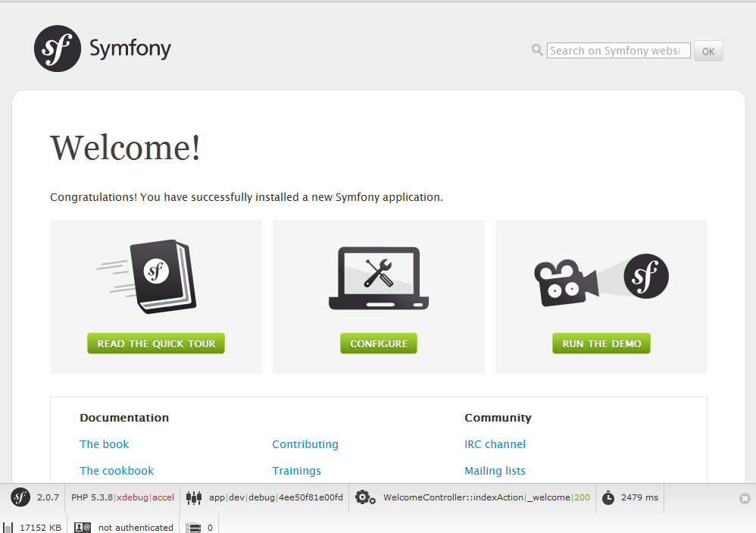
Task: Click the Congratulations installation message
Action: point(246,197)
